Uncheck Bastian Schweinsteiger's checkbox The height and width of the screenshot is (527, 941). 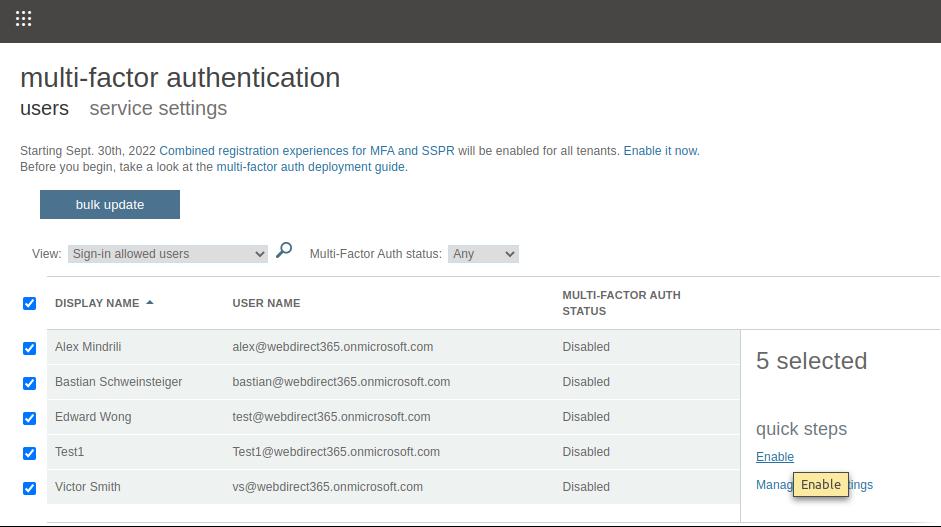pos(29,383)
